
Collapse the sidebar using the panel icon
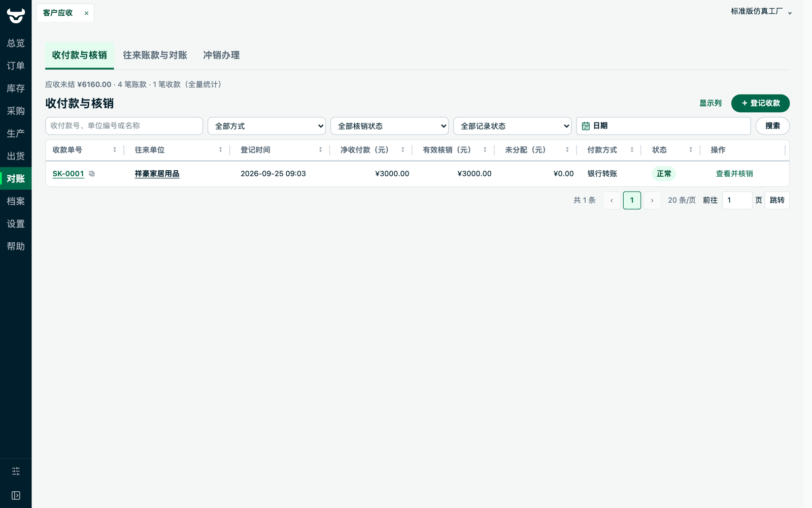(x=16, y=495)
